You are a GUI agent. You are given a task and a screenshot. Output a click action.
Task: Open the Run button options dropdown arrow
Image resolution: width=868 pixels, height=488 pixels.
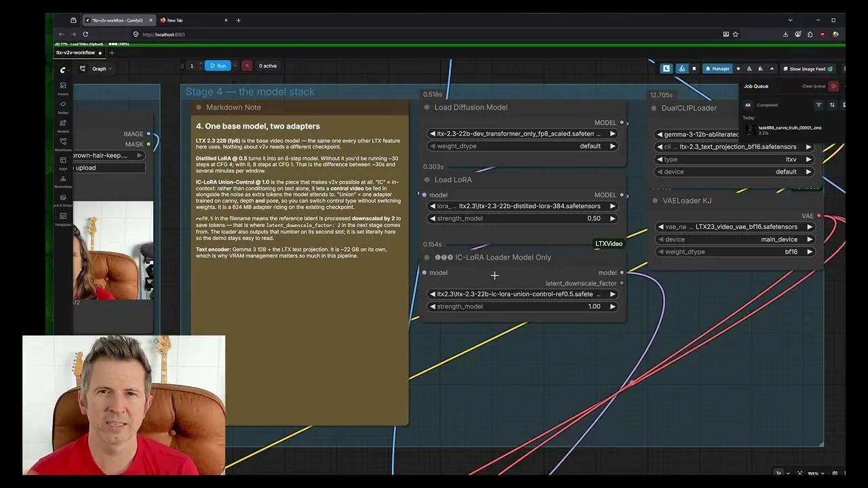coord(235,66)
